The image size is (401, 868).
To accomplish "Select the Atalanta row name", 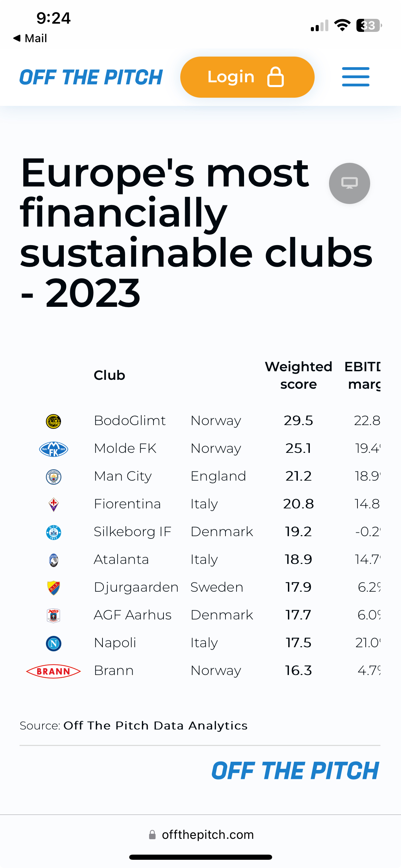I will [x=121, y=559].
